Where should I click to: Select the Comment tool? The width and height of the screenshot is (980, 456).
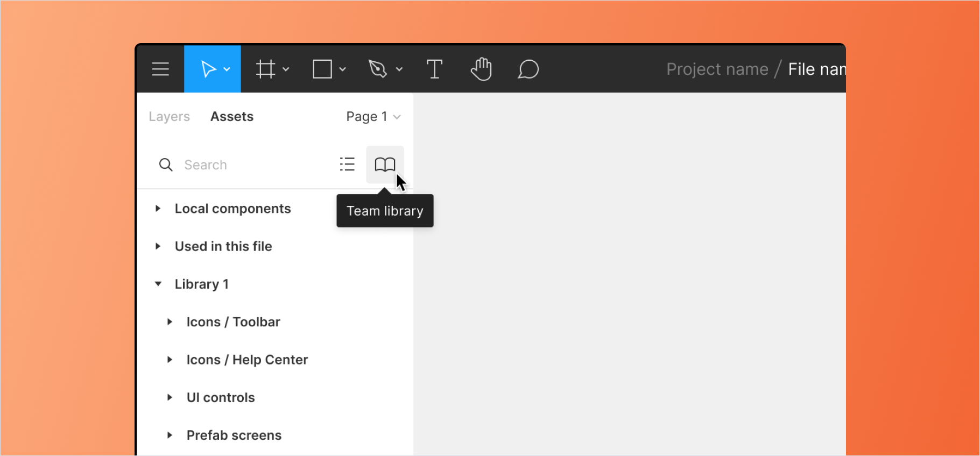coord(528,69)
